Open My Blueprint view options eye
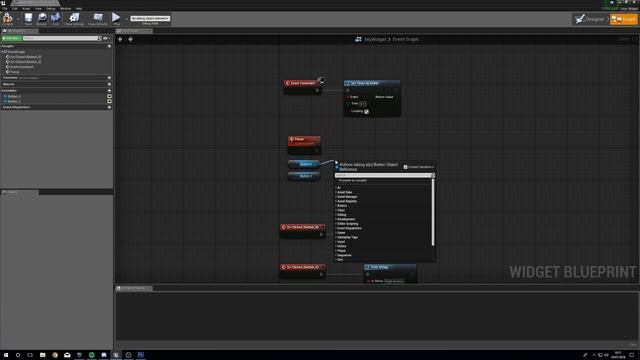The height and width of the screenshot is (360, 640). point(106,38)
